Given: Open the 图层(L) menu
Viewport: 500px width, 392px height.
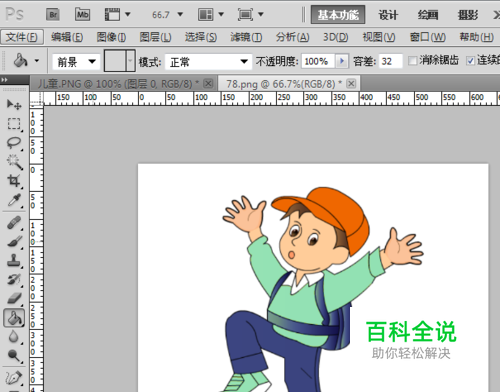Looking at the screenshot, I should pos(155,37).
